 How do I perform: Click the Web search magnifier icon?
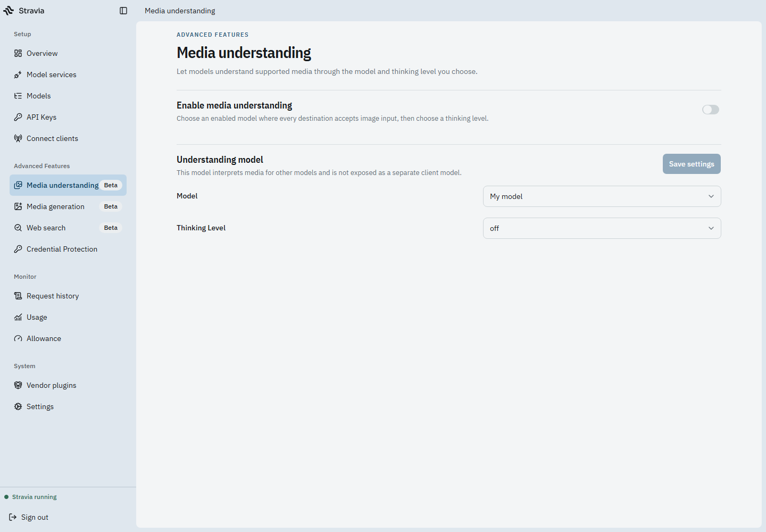pyautogui.click(x=18, y=228)
